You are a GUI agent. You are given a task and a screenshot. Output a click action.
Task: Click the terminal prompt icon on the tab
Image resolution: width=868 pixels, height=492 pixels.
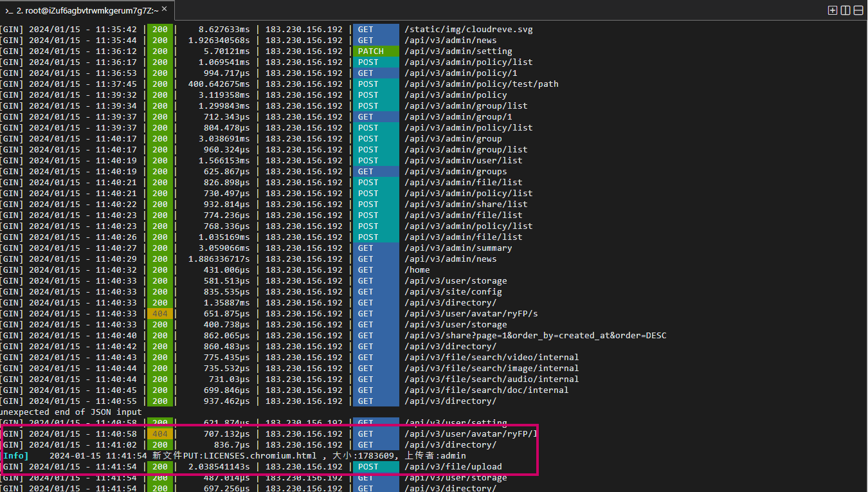(9, 10)
